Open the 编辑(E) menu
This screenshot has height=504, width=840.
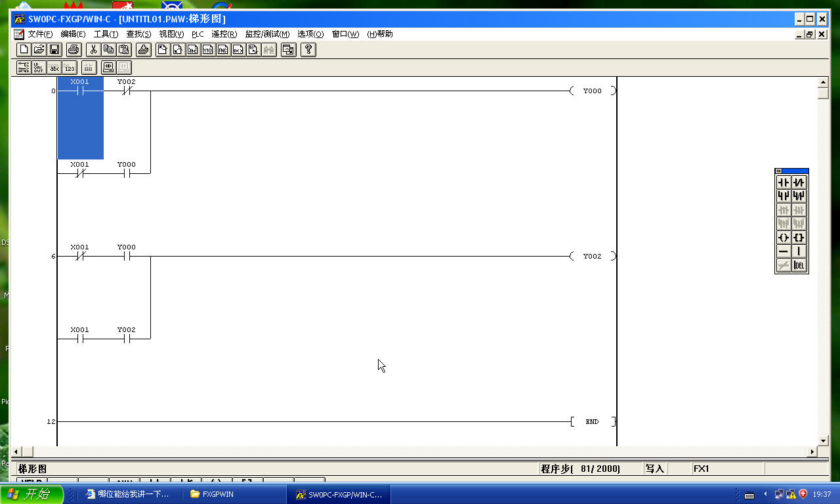pos(73,34)
